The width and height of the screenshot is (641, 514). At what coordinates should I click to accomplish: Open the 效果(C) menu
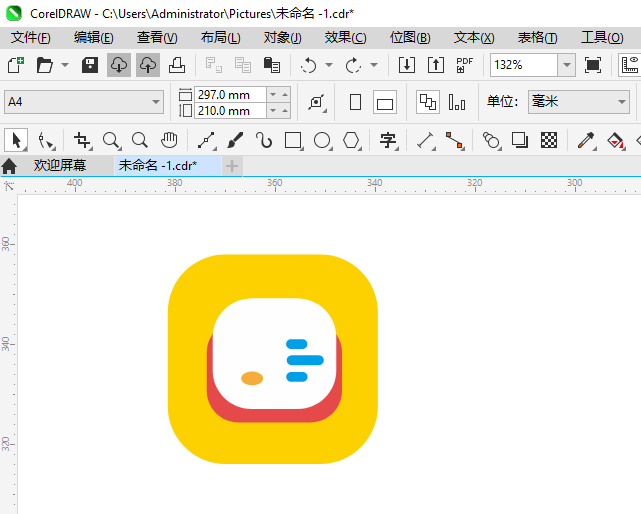point(345,38)
